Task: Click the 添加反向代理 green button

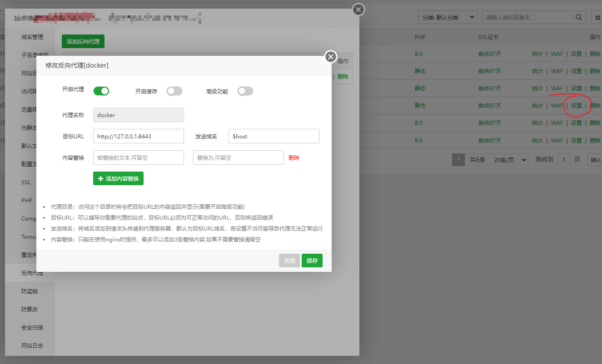Action: pos(83,41)
